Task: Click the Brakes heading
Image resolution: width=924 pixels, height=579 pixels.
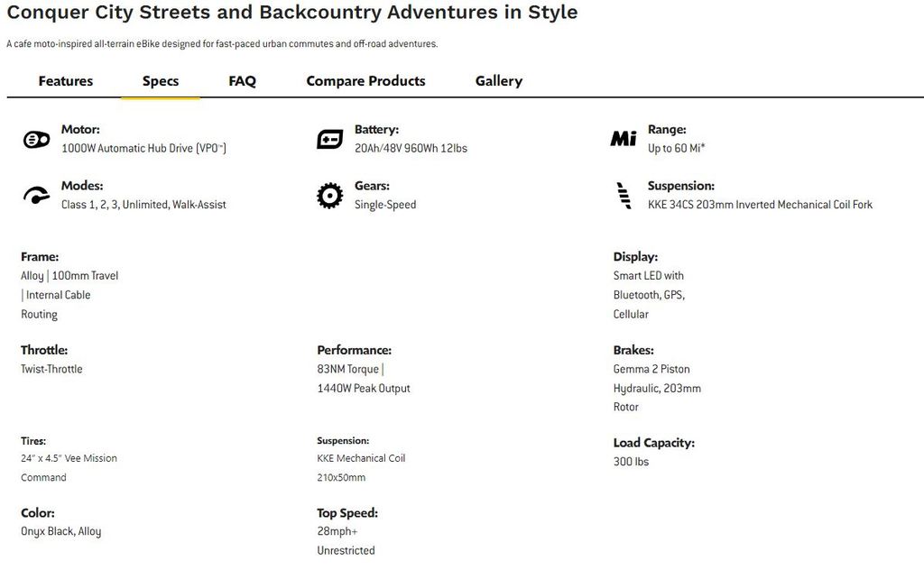Action: click(633, 350)
